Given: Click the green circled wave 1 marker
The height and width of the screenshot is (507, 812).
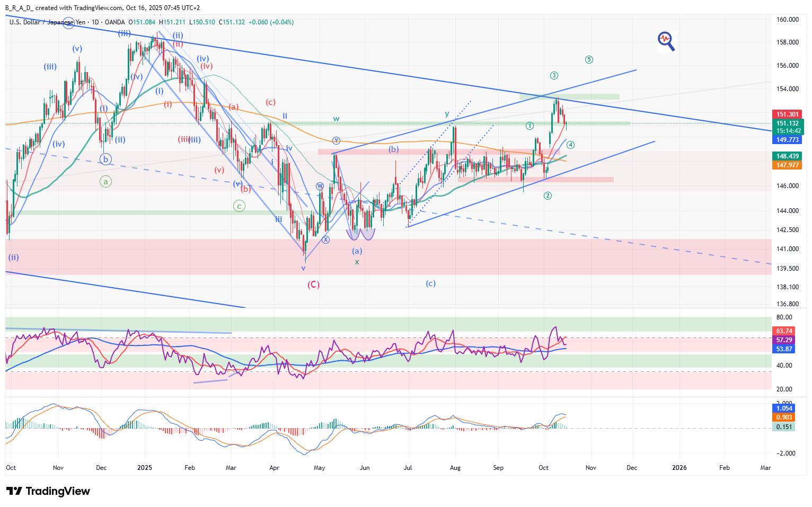Looking at the screenshot, I should point(529,126).
